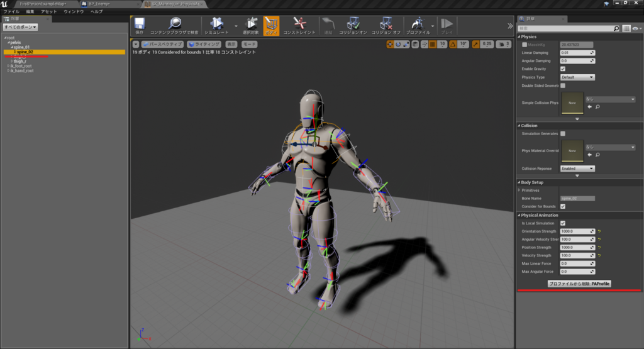Viewport: 644px width, 349px height.
Task: Select the translate gizmo viewport icon
Action: coord(390,45)
